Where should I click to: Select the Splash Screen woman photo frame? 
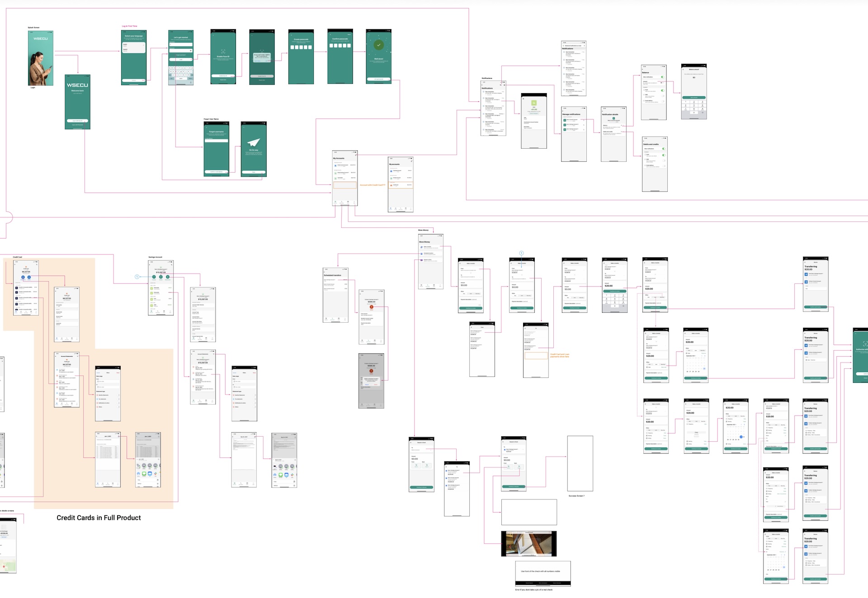(x=41, y=58)
